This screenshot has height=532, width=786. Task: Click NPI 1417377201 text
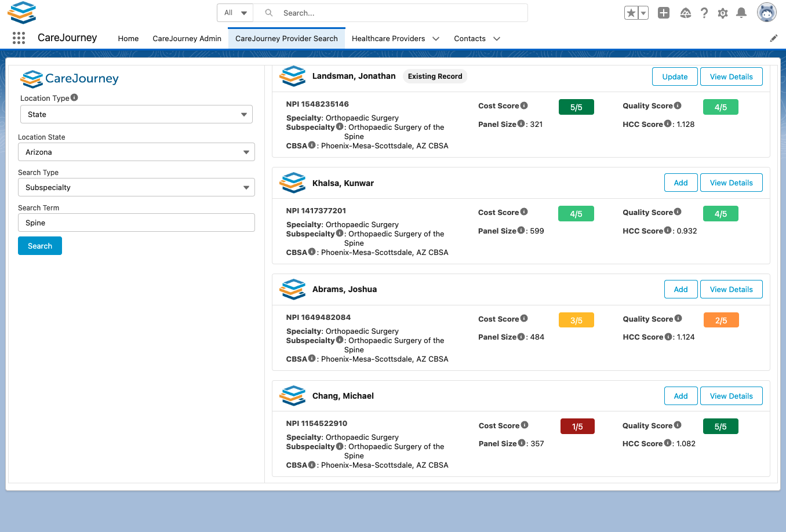(316, 210)
